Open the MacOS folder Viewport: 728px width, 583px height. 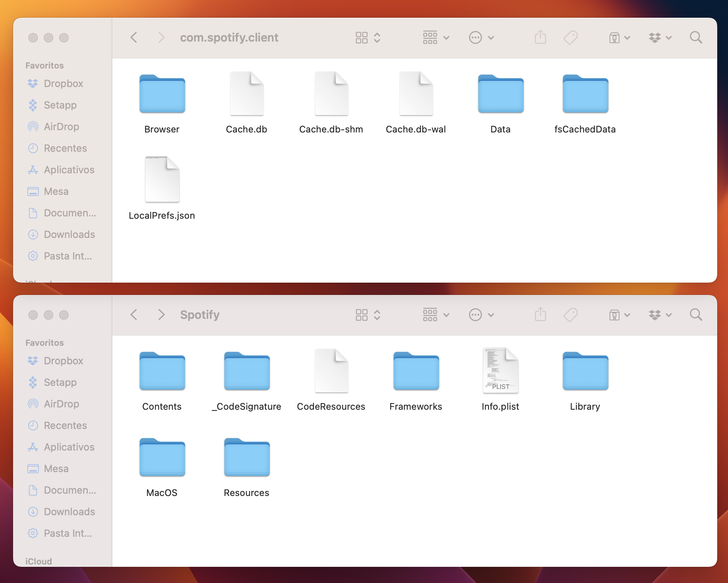coord(162,457)
